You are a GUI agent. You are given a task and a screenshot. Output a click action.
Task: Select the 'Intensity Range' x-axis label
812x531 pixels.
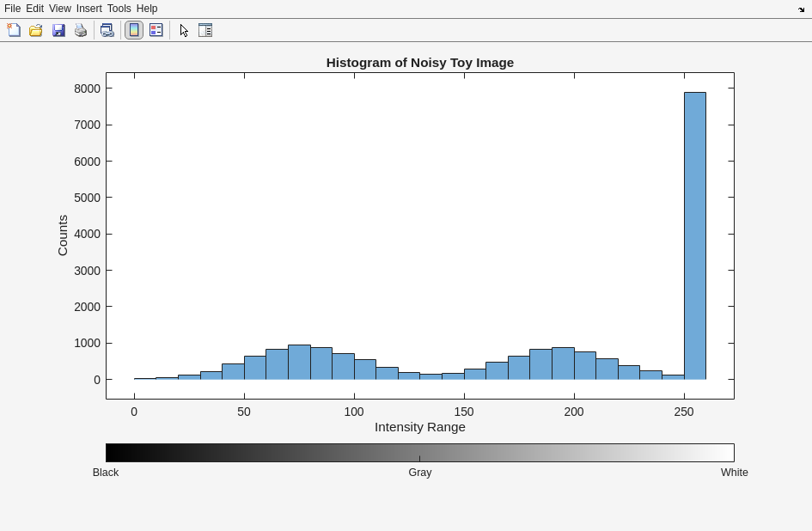click(419, 427)
